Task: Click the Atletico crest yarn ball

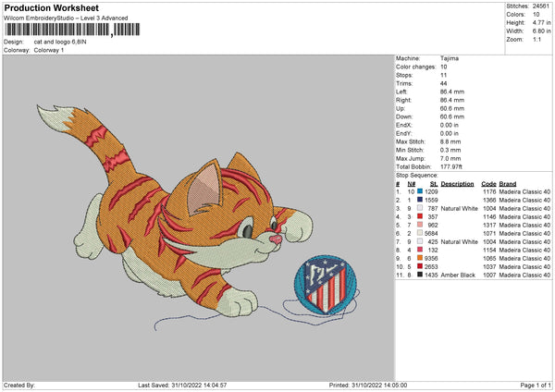Action: (326, 285)
